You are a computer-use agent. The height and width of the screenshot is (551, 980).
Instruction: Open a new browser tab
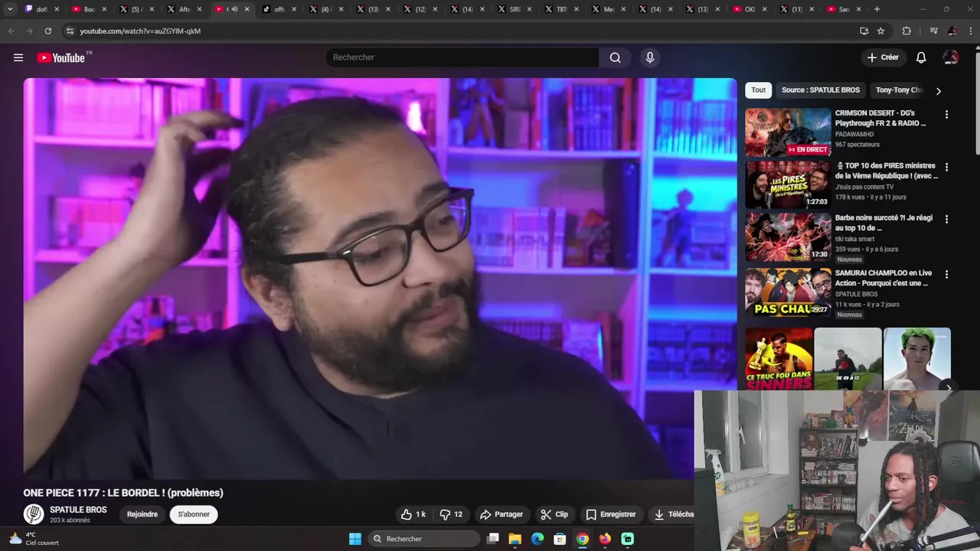877,9
